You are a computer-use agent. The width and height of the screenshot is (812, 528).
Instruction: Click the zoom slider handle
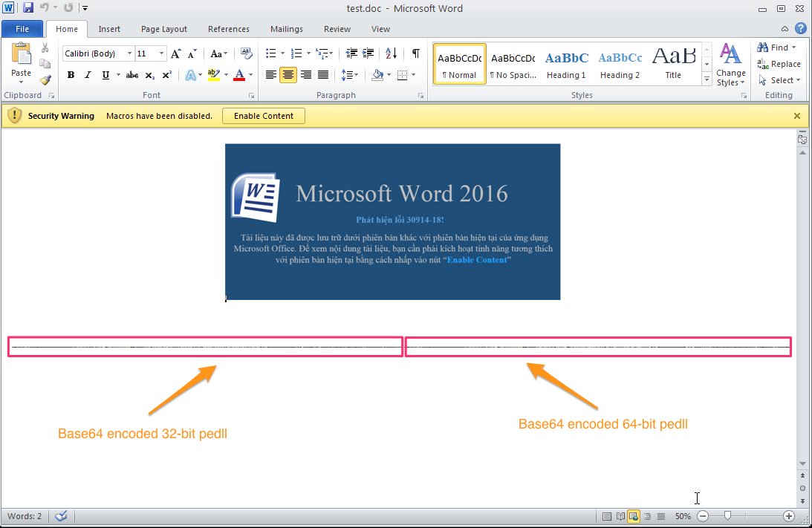pos(727,515)
